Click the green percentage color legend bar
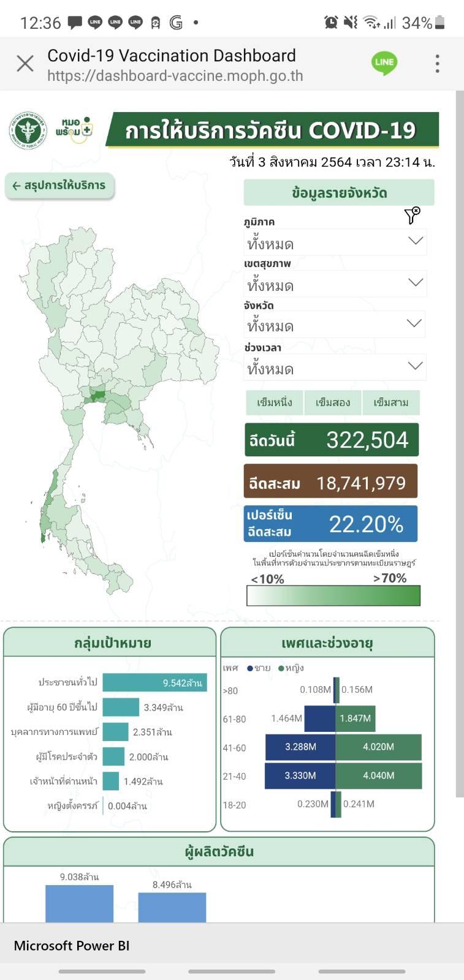Screen dimensions: 464x980 pos(333,596)
